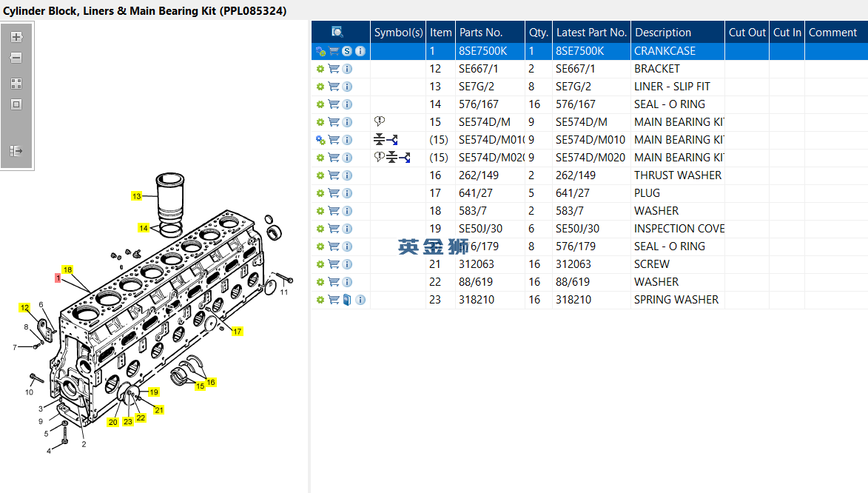Click latest part number SE574D/M010
Image resolution: width=868 pixels, height=493 pixels.
[x=590, y=140]
